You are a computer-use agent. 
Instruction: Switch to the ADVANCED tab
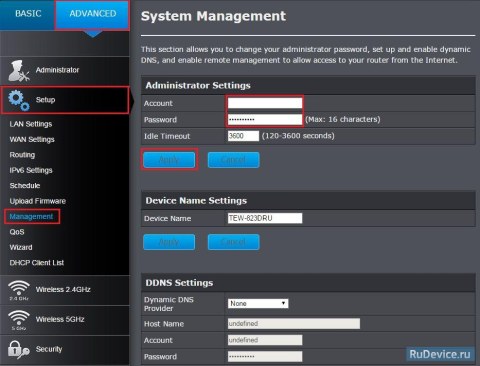(x=93, y=14)
